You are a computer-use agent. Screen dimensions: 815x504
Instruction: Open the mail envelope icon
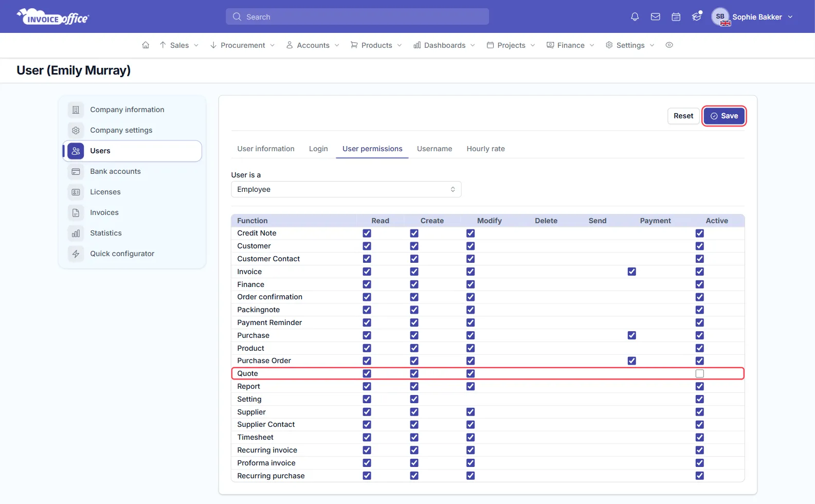point(656,17)
